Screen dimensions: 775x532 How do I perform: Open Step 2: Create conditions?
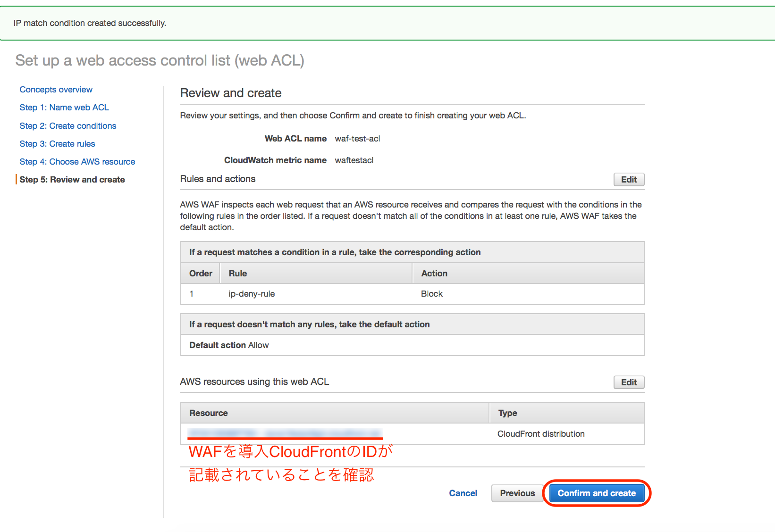[67, 125]
